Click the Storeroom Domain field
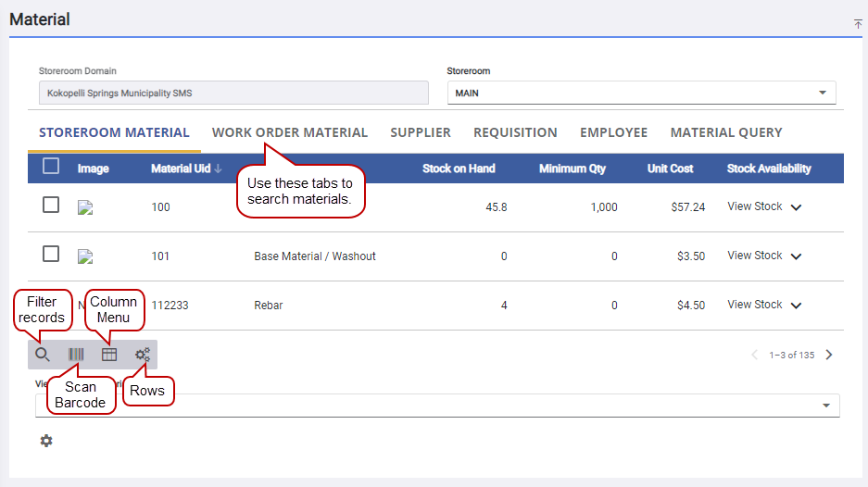 (233, 93)
